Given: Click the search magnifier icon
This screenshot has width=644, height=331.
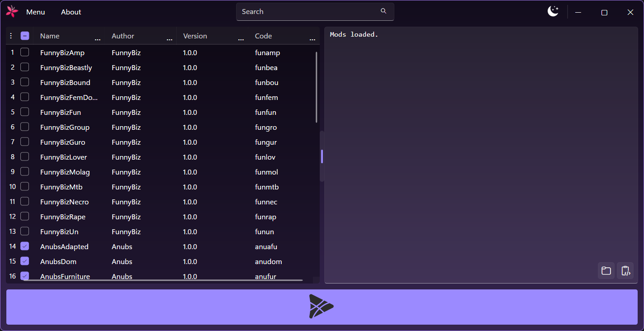Looking at the screenshot, I should pos(384,11).
